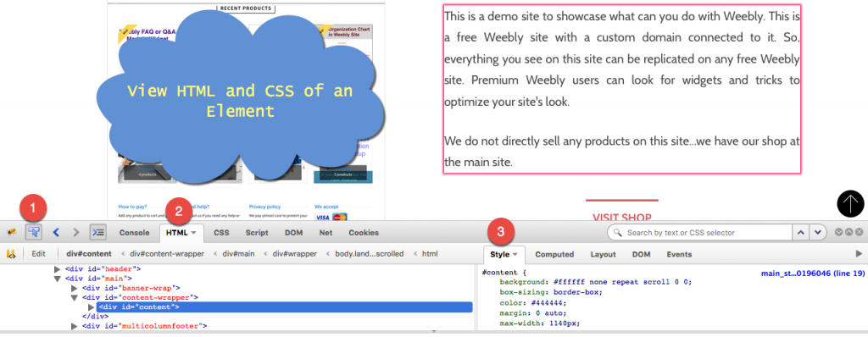Expand the highlighted div id="content" node
This screenshot has width=868, height=337.
92,307
